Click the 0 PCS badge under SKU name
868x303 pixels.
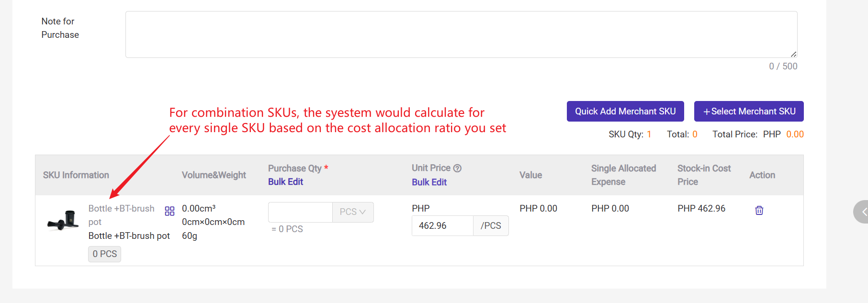coord(104,254)
